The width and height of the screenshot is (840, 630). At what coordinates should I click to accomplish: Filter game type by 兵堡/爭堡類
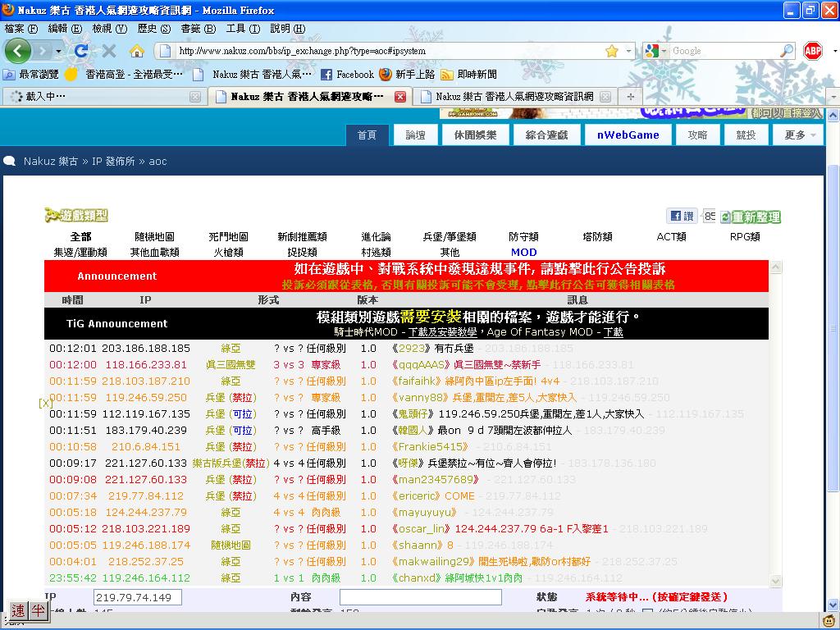tap(449, 236)
